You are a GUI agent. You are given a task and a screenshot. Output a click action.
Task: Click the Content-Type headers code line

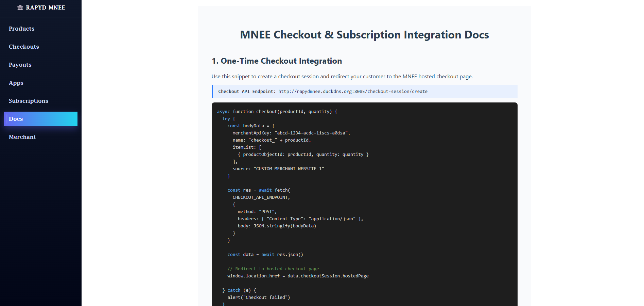[x=300, y=219]
